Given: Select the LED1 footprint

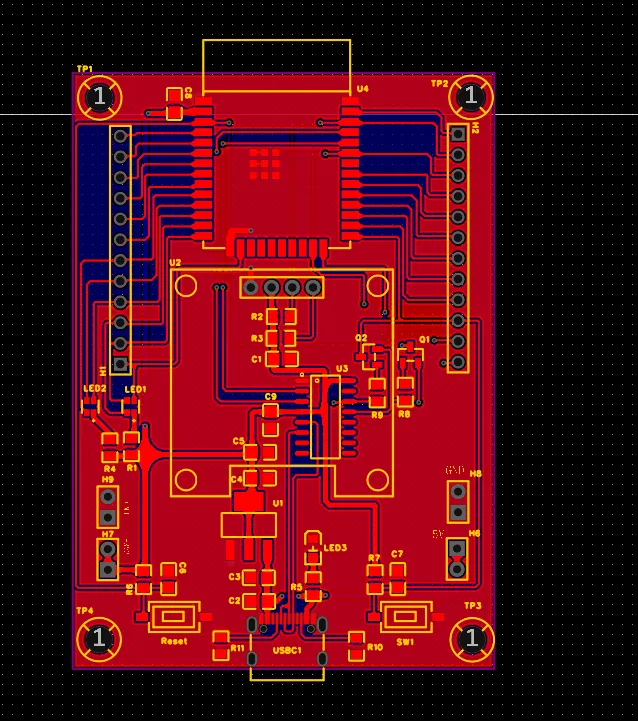Looking at the screenshot, I should click(x=130, y=406).
